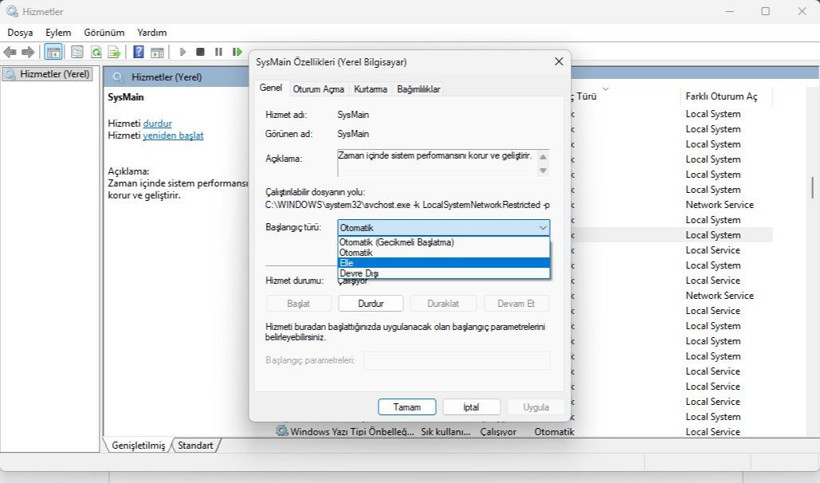Click the Açıklama box scroll-up arrow
Image resolution: width=820 pixels, height=483 pixels.
coord(543,157)
